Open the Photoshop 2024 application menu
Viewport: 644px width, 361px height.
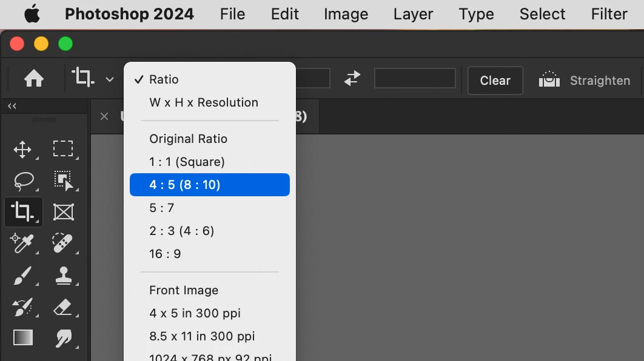point(129,14)
